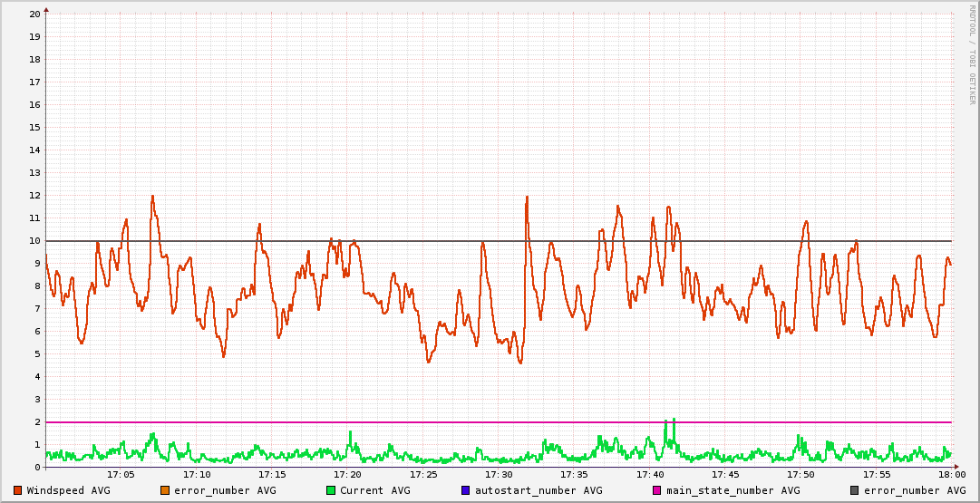980x503 pixels.
Task: Click the RRDTOOL / TOBI OETIKER watermark
Action: [972, 54]
